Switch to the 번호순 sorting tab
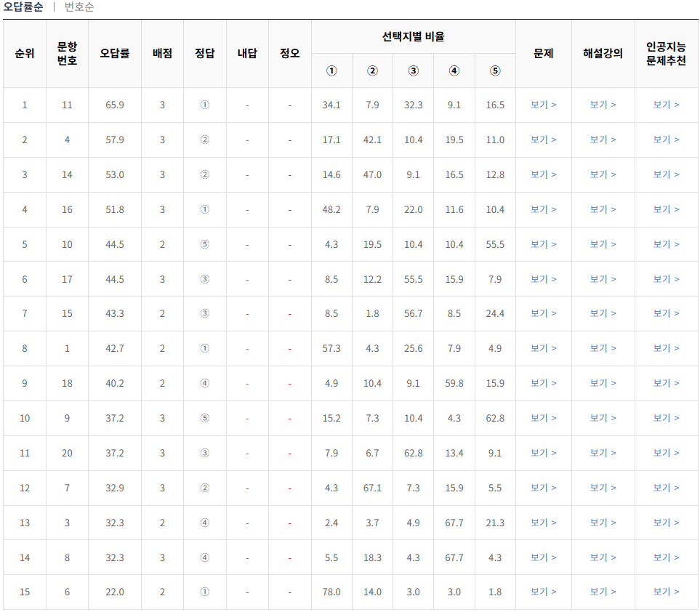The height and width of the screenshot is (612, 700). coord(77,8)
